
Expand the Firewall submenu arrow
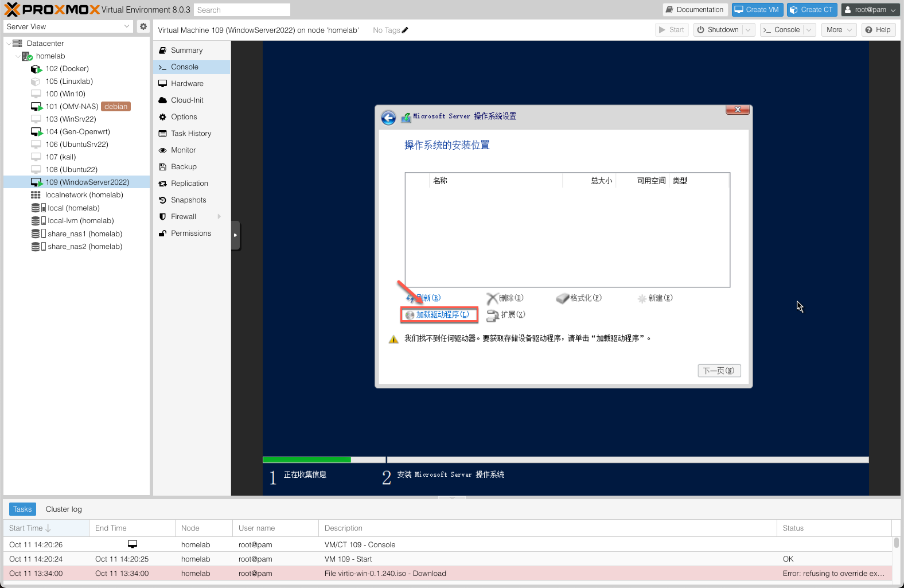(219, 217)
